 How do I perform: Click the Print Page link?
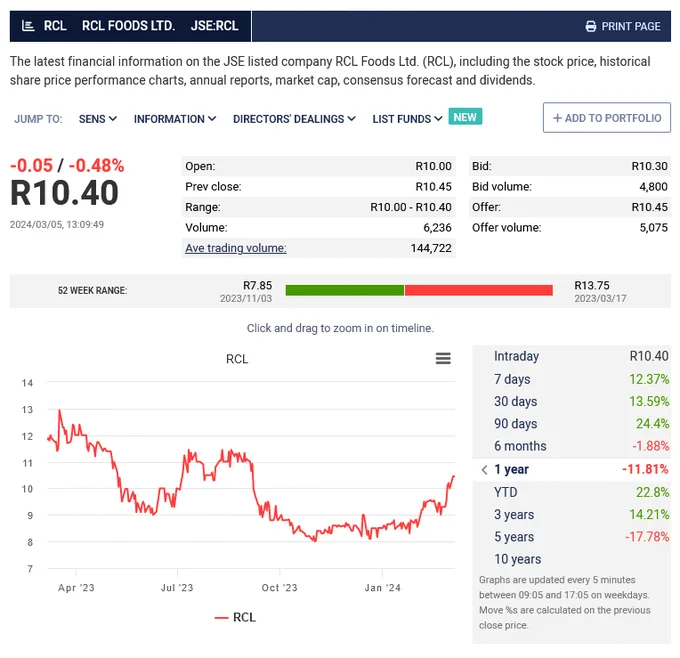pyautogui.click(x=623, y=26)
